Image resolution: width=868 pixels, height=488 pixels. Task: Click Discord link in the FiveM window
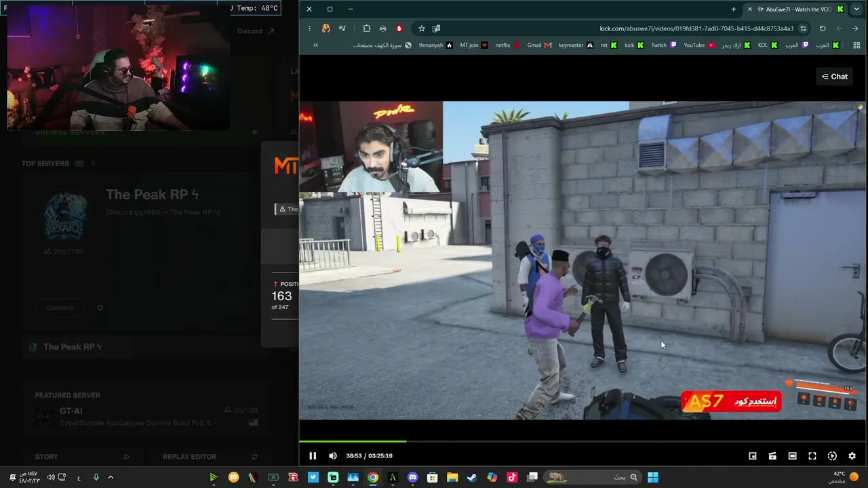click(x=256, y=31)
